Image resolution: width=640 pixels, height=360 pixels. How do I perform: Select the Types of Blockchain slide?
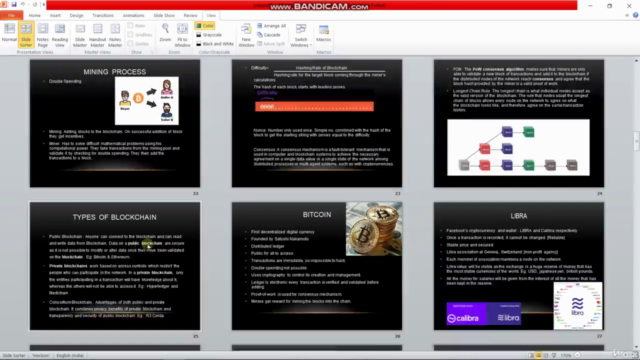click(x=115, y=266)
